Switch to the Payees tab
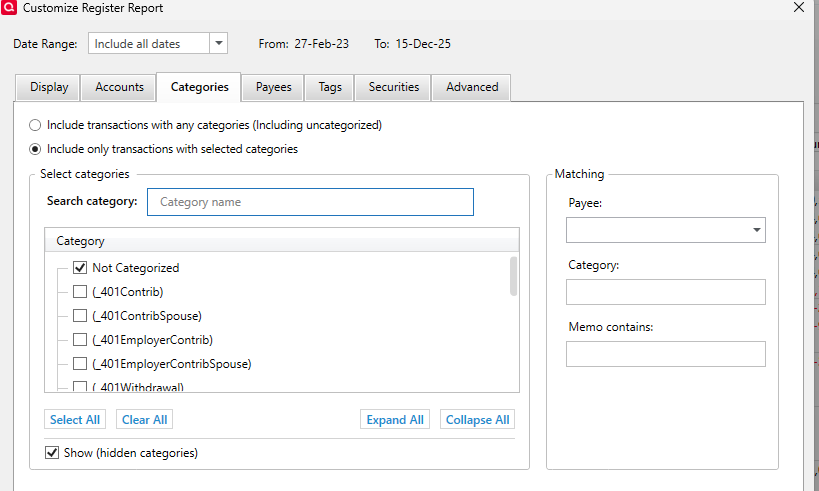 click(273, 87)
